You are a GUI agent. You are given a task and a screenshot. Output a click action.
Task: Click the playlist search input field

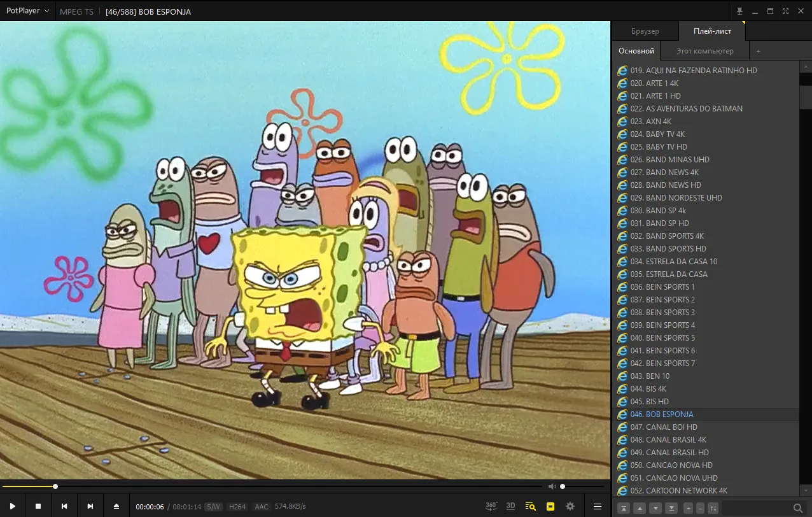point(756,508)
